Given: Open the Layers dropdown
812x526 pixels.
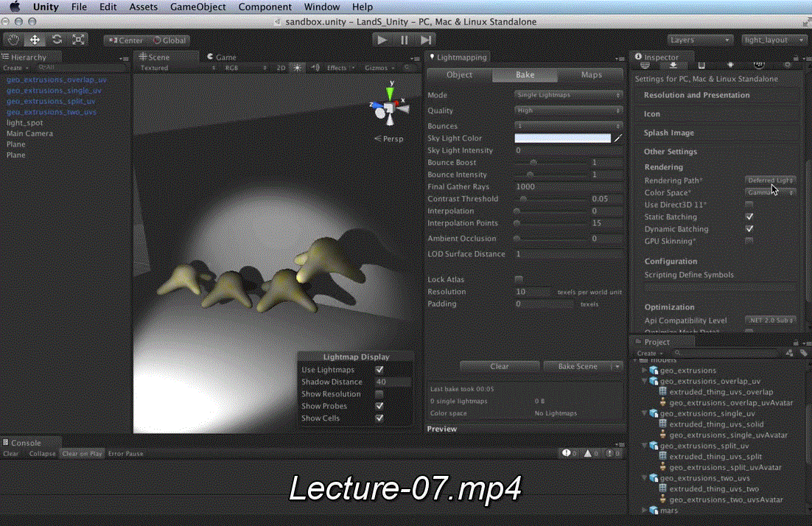Looking at the screenshot, I should point(699,40).
